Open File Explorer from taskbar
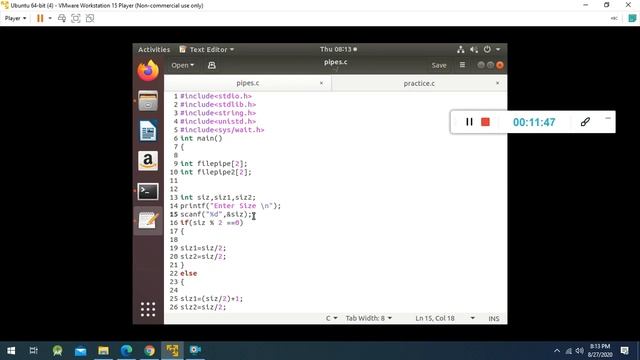 (103, 350)
